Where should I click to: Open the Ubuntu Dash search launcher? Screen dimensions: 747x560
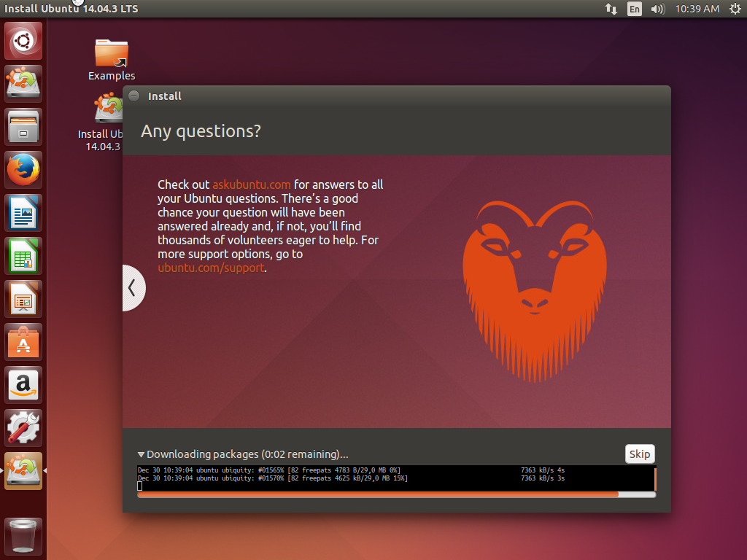point(23,41)
